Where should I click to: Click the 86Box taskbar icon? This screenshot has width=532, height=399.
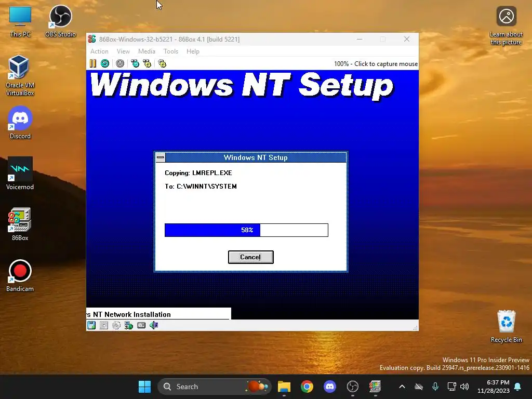click(375, 387)
